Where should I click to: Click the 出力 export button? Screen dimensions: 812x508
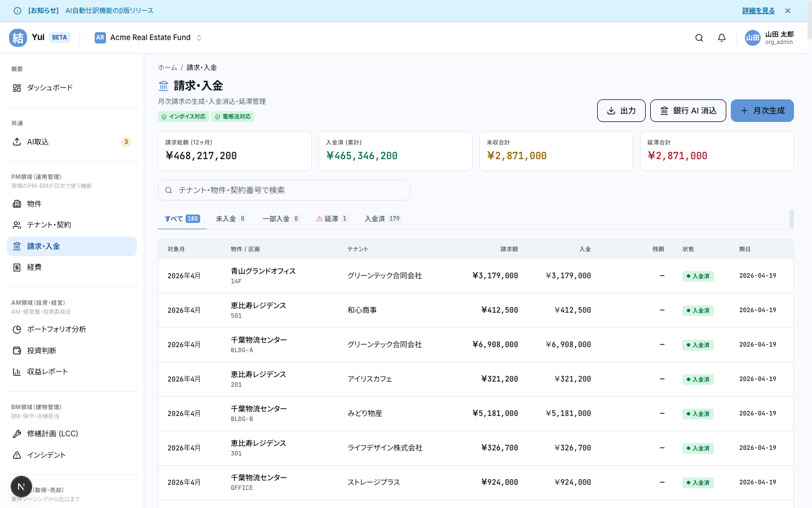click(x=621, y=111)
